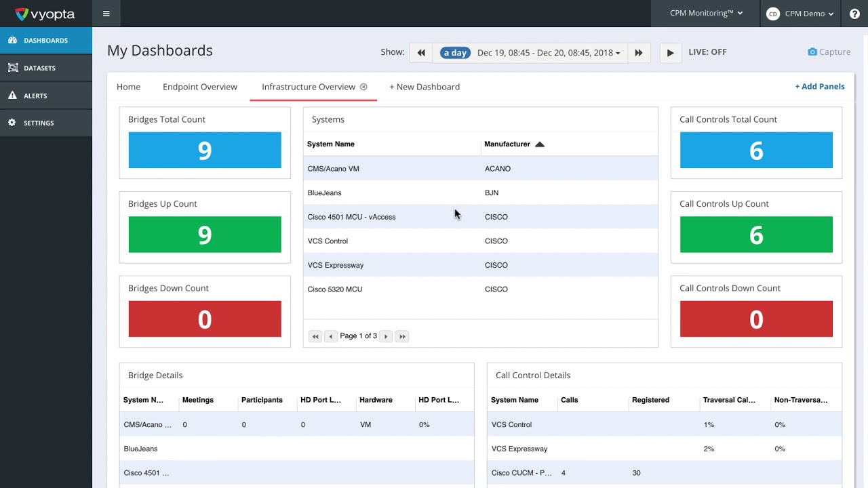Sort Systems by Manufacturer column header

(x=507, y=144)
